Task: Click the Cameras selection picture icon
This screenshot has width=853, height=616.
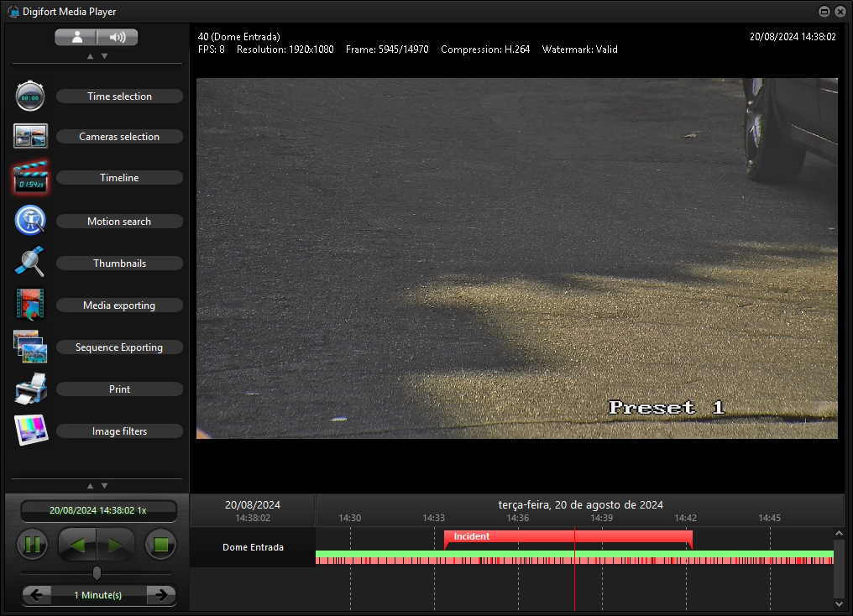Action: click(x=30, y=136)
